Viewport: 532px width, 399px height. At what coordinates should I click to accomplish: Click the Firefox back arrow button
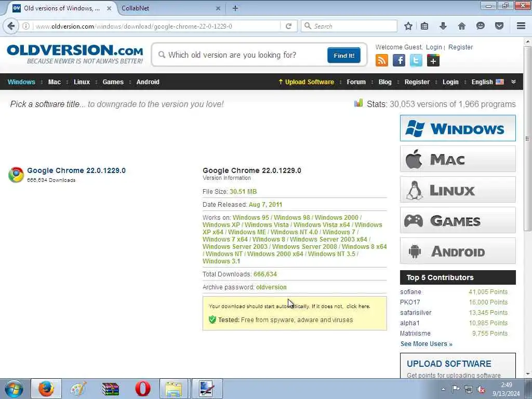pyautogui.click(x=11, y=26)
